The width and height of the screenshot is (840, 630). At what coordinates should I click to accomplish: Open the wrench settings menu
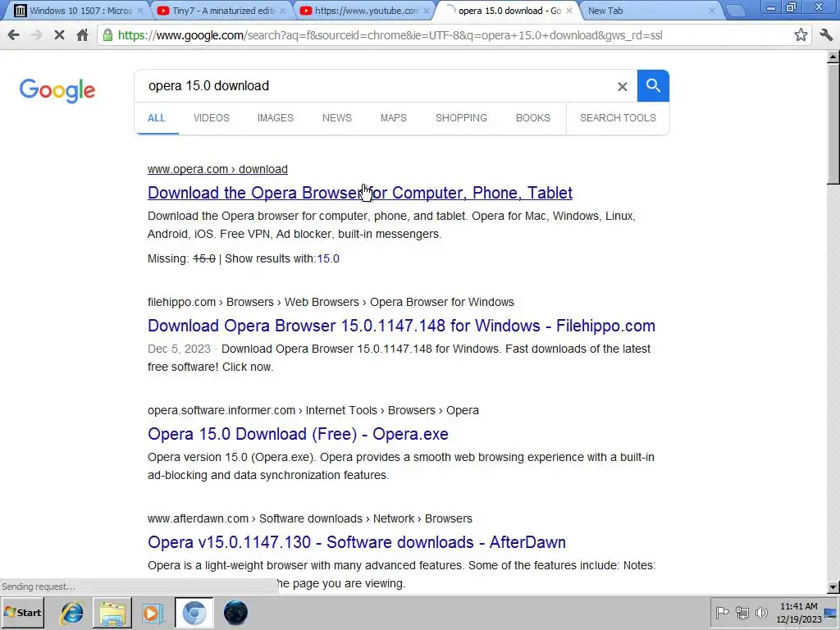click(x=825, y=35)
